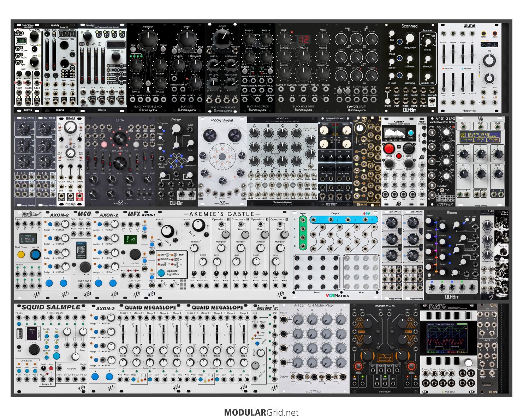This screenshot has height=420, width=523.
Task: Click the "ABACUS" module title
Action: click(x=385, y=306)
